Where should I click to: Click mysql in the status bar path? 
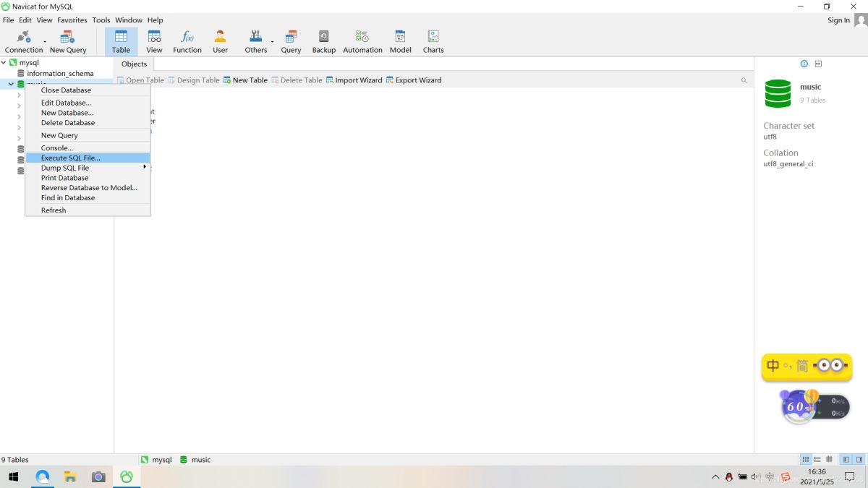pos(156,460)
